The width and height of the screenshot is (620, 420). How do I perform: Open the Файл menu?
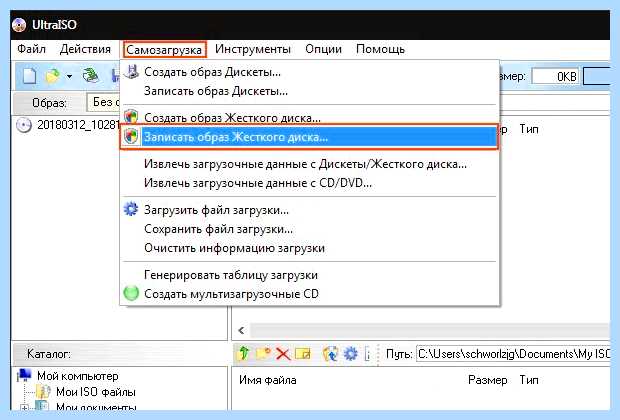point(31,49)
